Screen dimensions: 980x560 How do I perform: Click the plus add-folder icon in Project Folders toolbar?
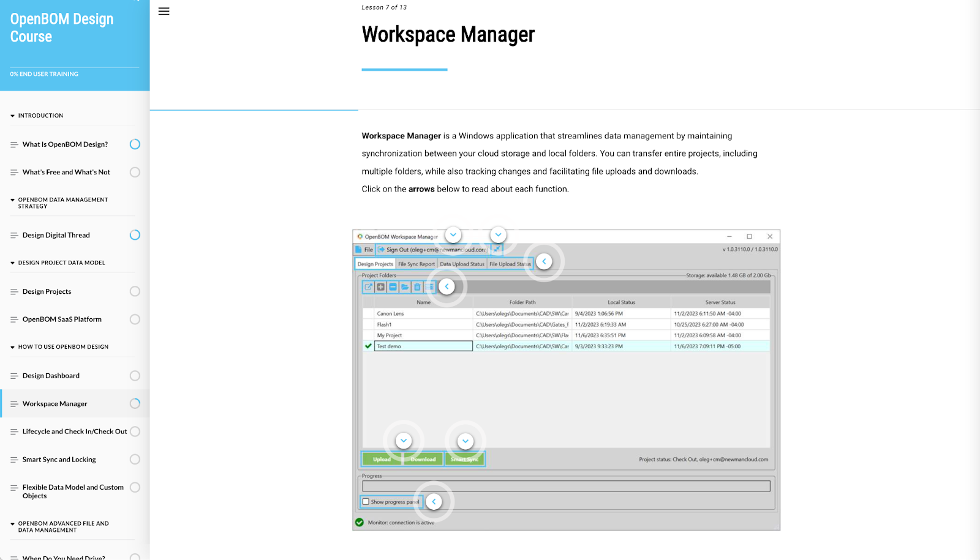[380, 287]
